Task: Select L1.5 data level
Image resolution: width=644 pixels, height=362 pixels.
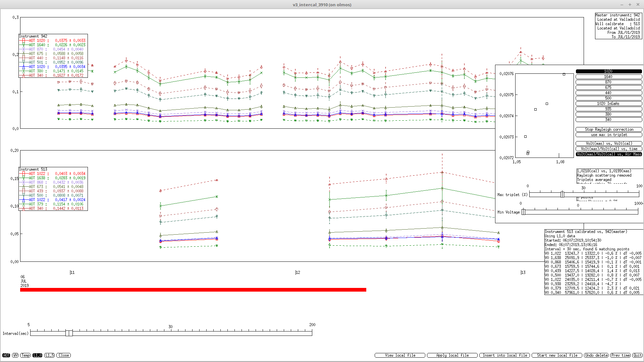Action: tap(50, 355)
